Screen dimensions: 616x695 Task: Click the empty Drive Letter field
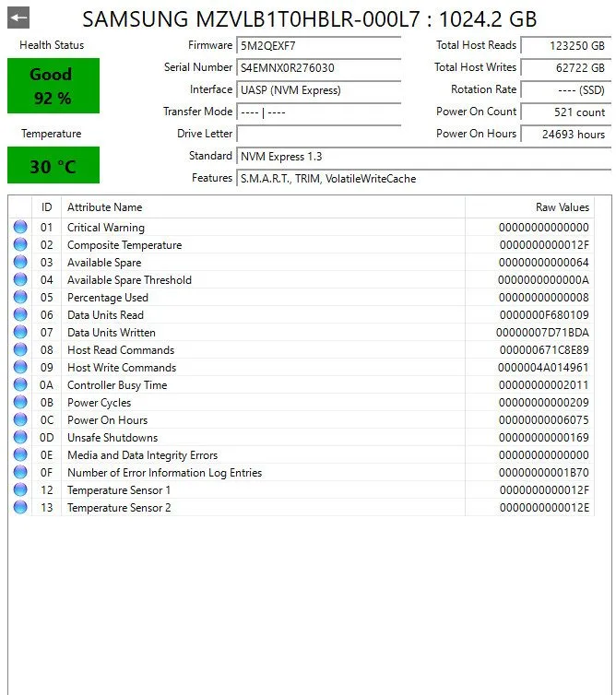point(318,134)
